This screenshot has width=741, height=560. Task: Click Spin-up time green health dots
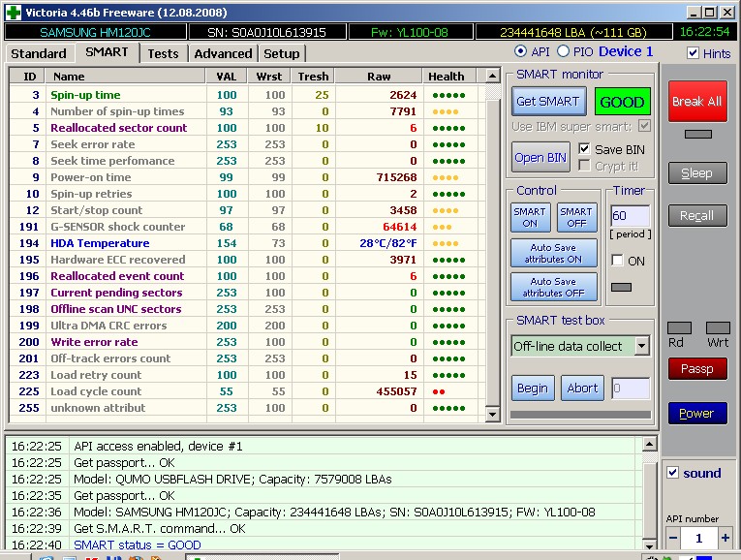448,95
